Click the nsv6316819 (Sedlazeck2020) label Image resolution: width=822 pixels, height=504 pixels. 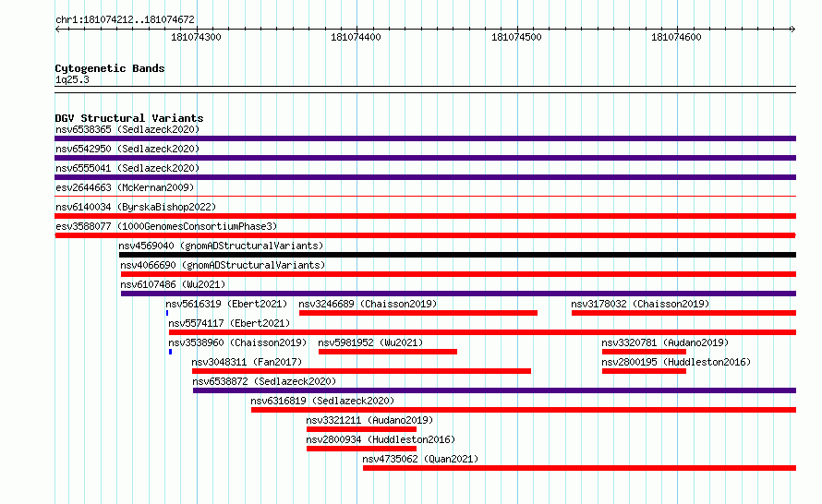pos(322,401)
